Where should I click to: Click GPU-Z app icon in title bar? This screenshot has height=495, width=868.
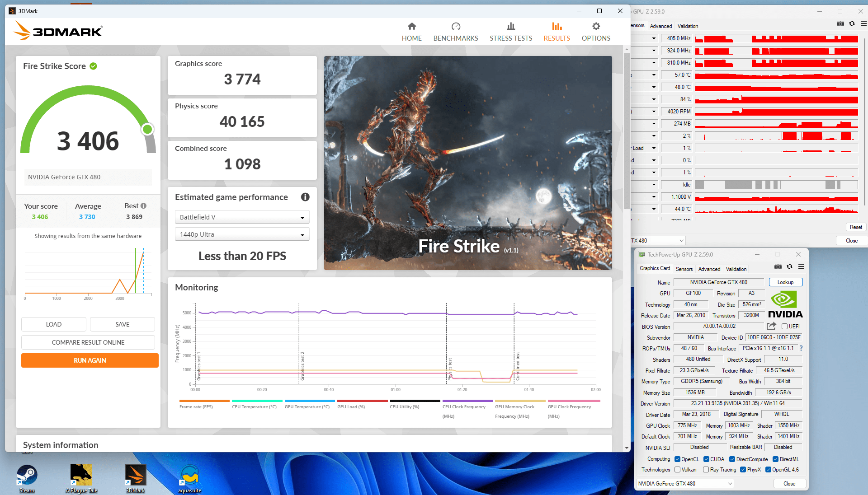642,255
